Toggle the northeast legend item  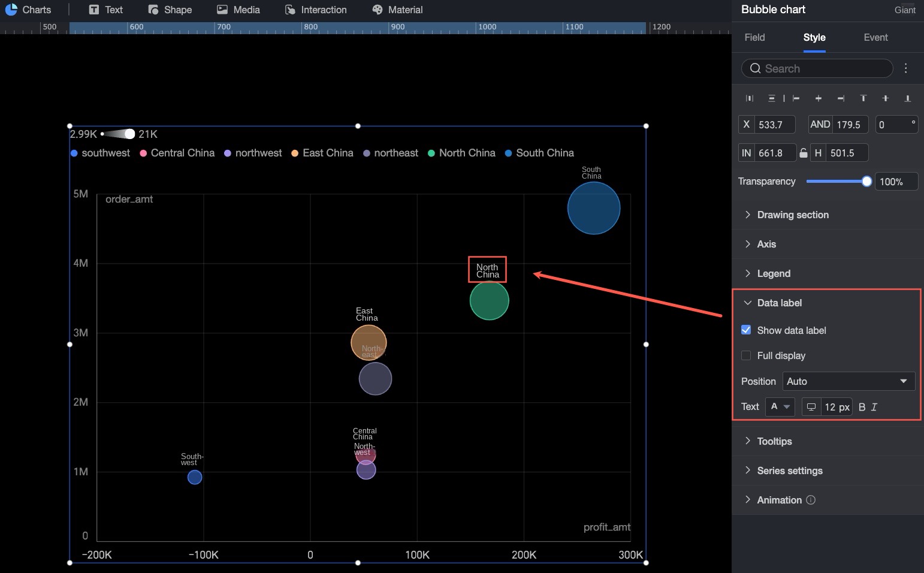[391, 153]
